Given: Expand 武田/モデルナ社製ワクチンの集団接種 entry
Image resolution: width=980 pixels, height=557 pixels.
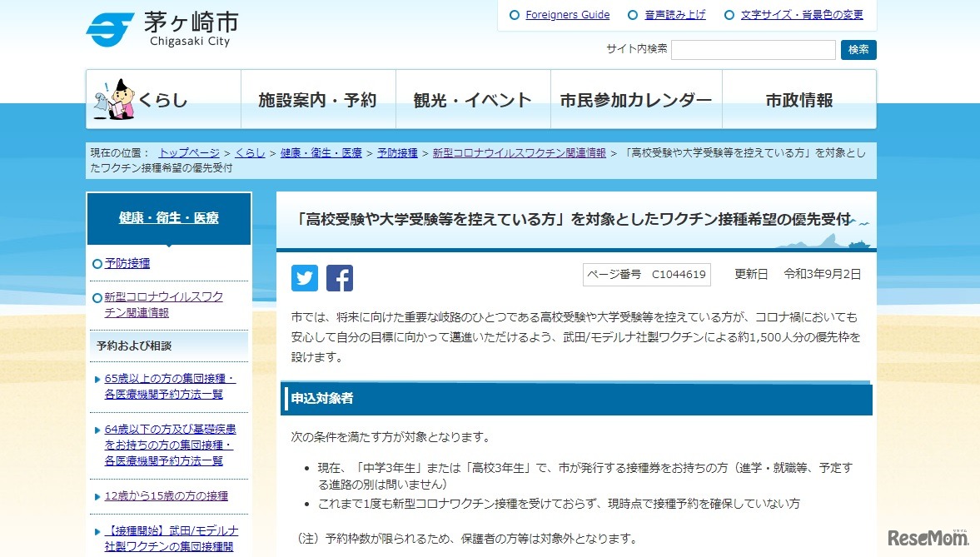Looking at the screenshot, I should click(x=169, y=537).
